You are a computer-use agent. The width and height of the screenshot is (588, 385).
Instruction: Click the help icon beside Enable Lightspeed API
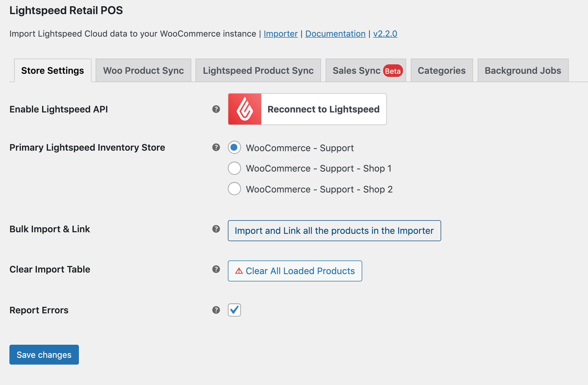(216, 109)
